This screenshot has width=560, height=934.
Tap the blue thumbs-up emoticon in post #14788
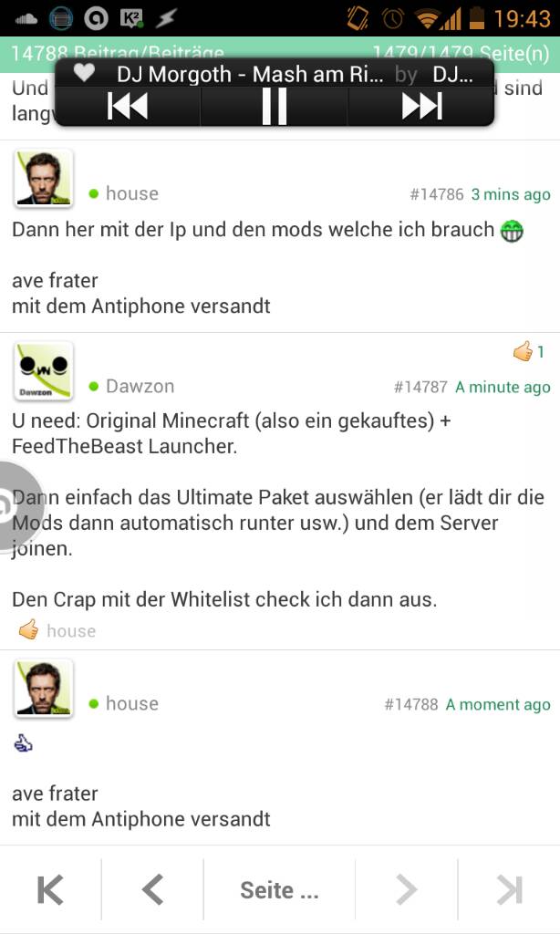click(x=23, y=742)
